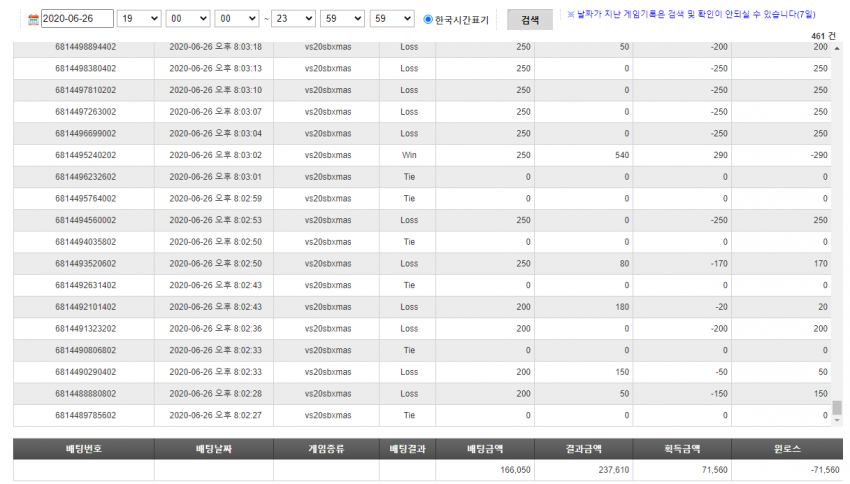This screenshot has width=850, height=484.
Task: Click the total bet amount 166,050
Action: [x=515, y=470]
